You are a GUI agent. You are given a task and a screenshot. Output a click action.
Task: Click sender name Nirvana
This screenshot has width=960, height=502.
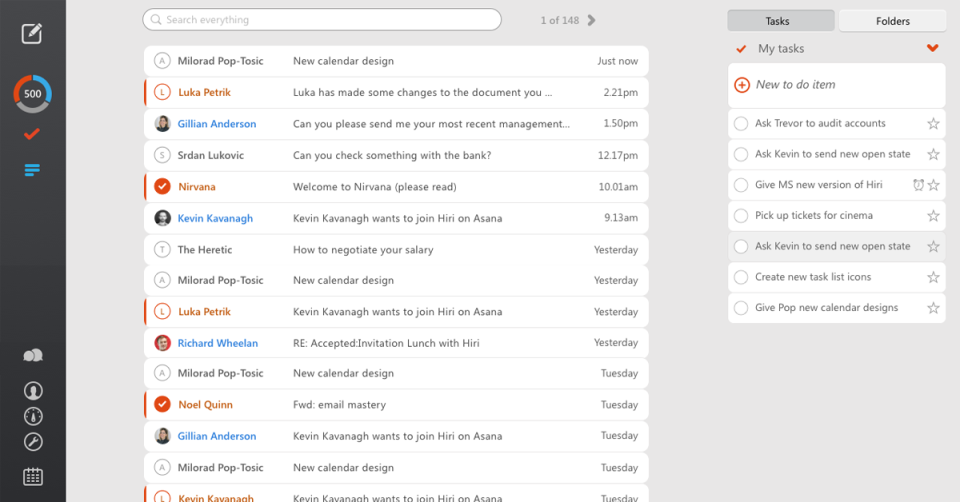click(x=197, y=187)
